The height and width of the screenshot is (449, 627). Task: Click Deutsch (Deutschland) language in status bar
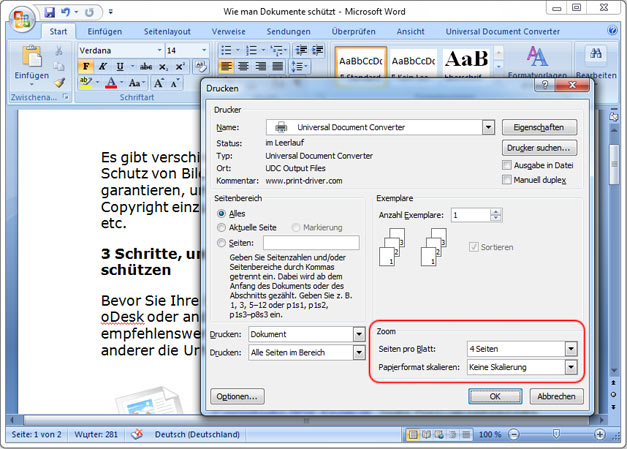click(x=197, y=434)
